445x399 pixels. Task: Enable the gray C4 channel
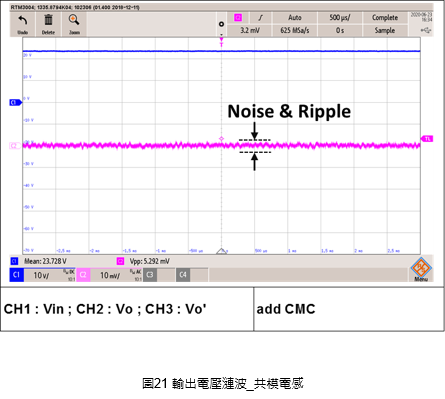pos(183,275)
